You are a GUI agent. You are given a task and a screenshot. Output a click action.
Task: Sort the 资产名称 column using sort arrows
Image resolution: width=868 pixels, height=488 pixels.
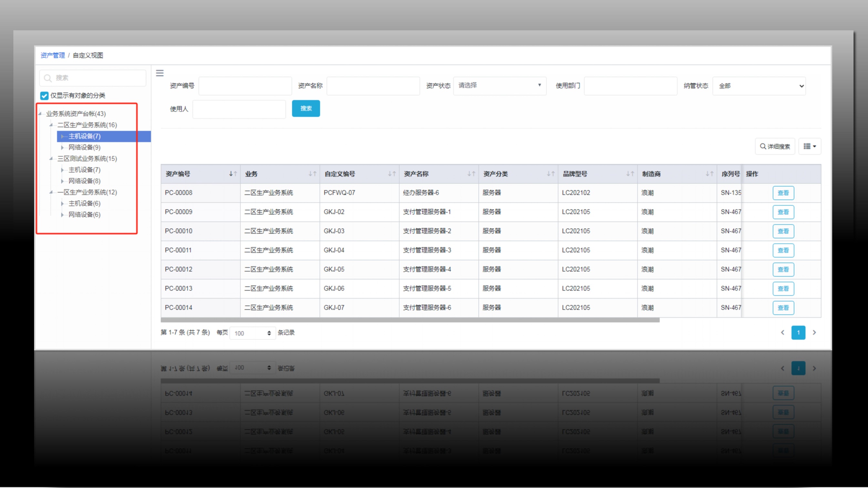471,174
